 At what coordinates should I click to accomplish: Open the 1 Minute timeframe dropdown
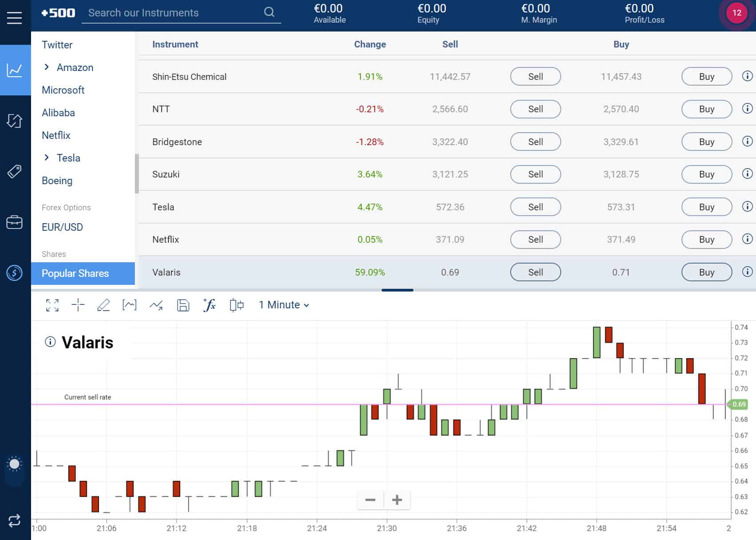point(283,305)
